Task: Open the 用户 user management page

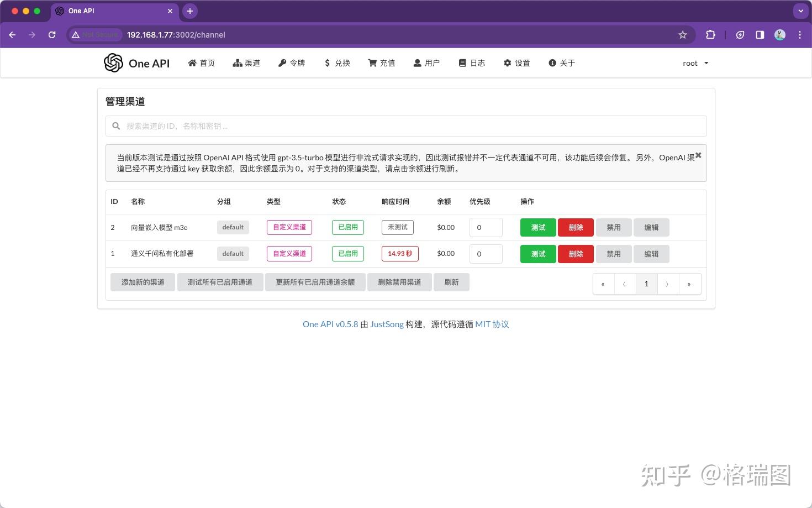Action: (426, 63)
